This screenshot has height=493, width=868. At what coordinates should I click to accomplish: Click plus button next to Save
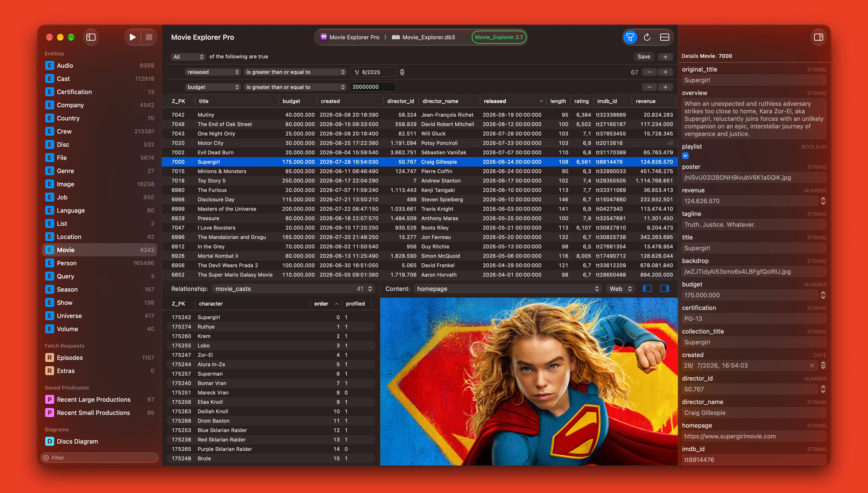click(x=665, y=57)
